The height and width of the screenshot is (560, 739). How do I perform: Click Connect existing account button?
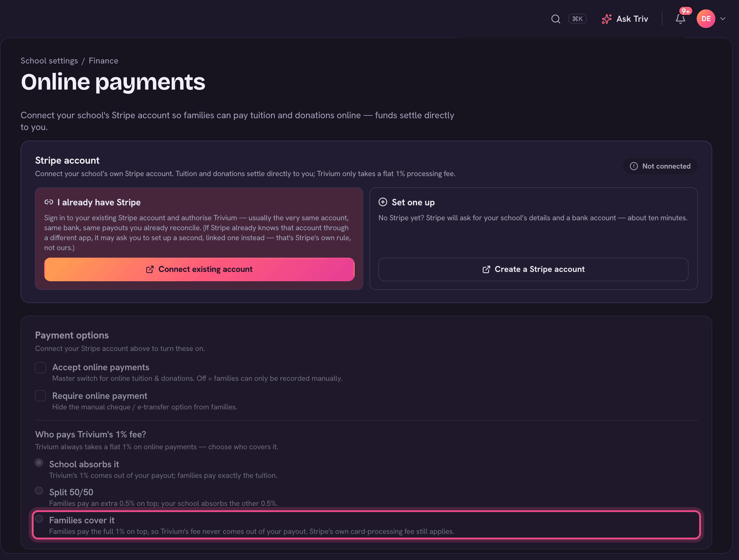tap(199, 269)
